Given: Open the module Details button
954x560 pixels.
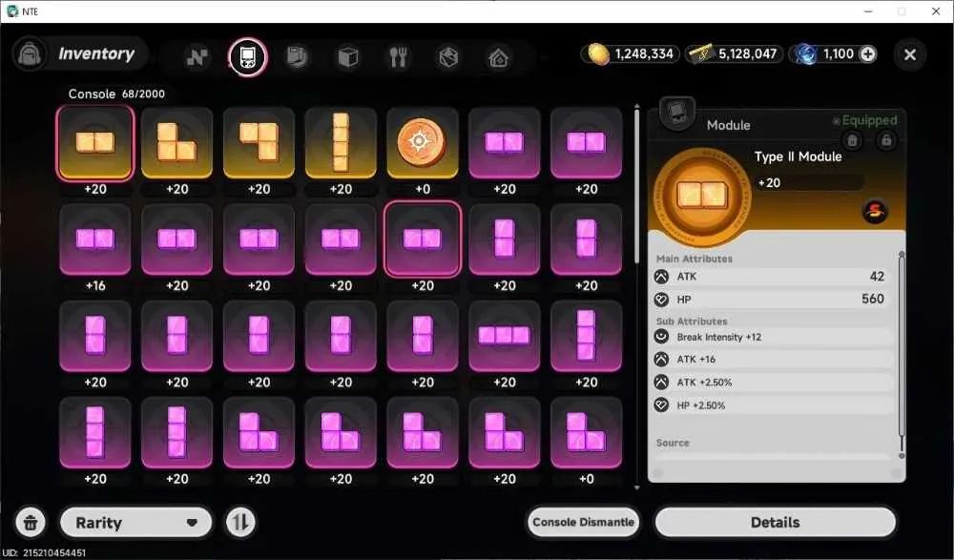Looking at the screenshot, I should tap(775, 522).
